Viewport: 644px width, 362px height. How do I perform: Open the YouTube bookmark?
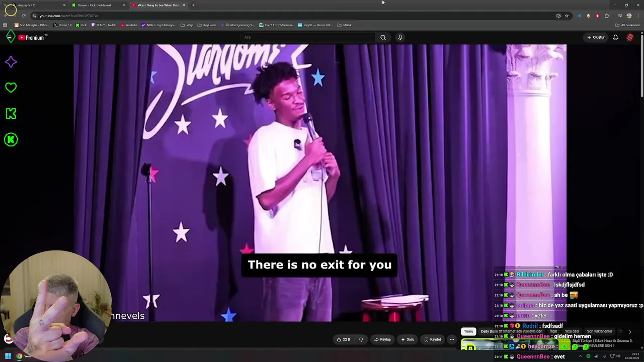[x=129, y=25]
